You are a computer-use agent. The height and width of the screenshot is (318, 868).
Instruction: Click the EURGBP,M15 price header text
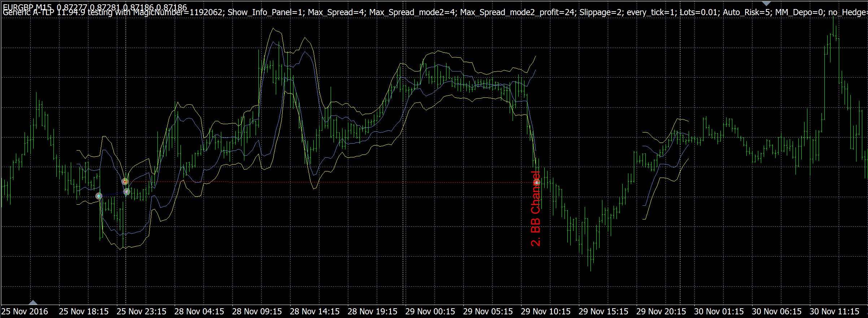pyautogui.click(x=95, y=7)
